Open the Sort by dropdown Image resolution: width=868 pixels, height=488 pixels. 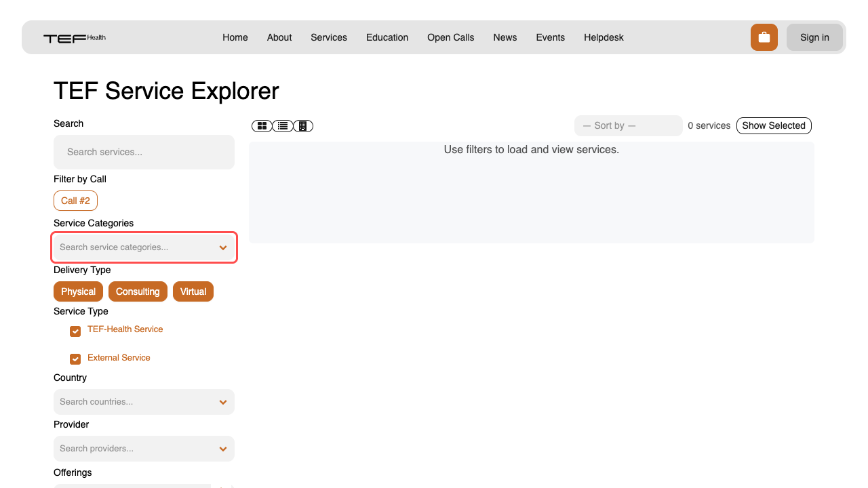tap(628, 125)
